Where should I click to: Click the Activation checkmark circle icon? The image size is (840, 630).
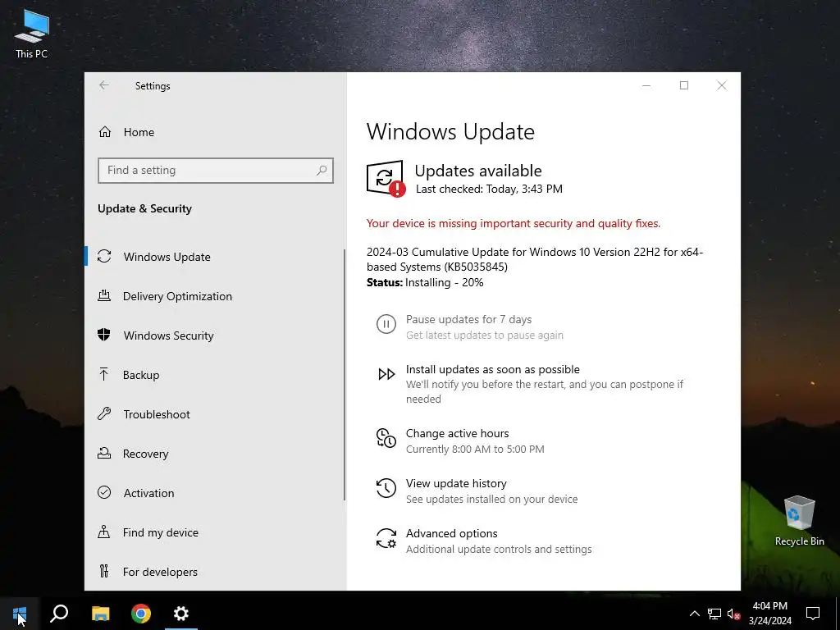[x=104, y=492]
